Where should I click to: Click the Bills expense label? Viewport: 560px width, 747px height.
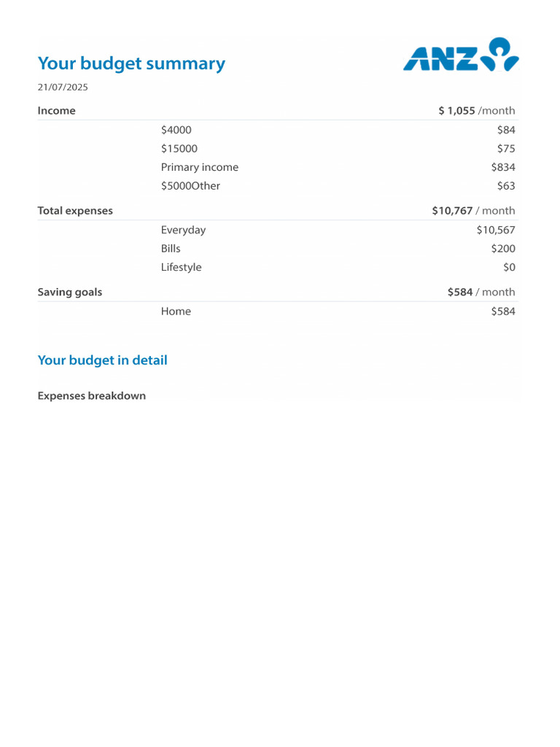[x=171, y=249]
